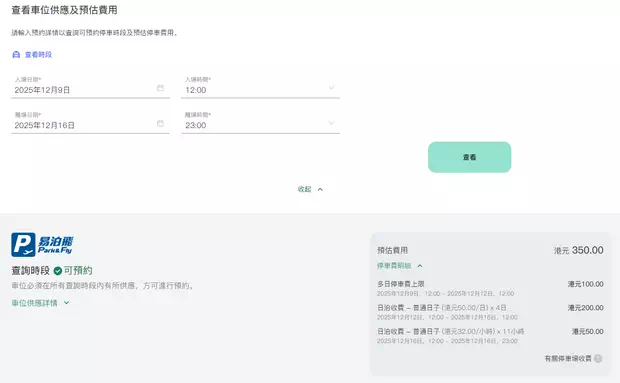Click the entry date field 2025年12月9日
Screen dimensions: 620x383
coord(91,87)
